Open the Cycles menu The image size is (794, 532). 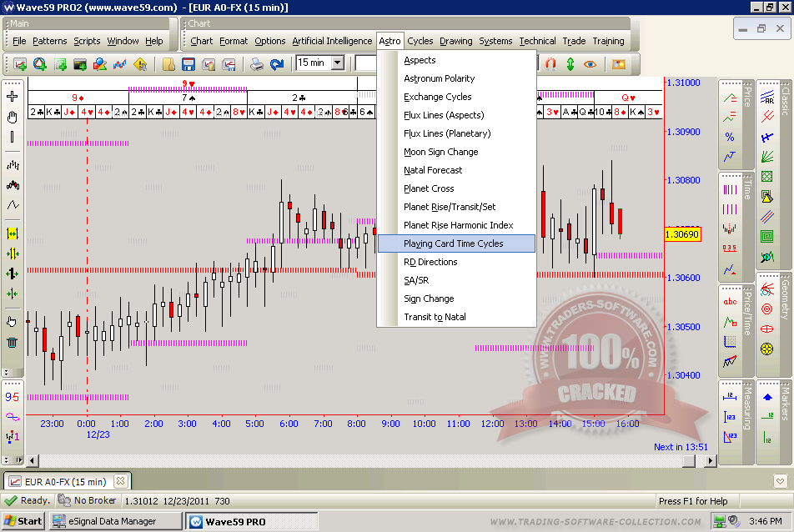[420, 41]
